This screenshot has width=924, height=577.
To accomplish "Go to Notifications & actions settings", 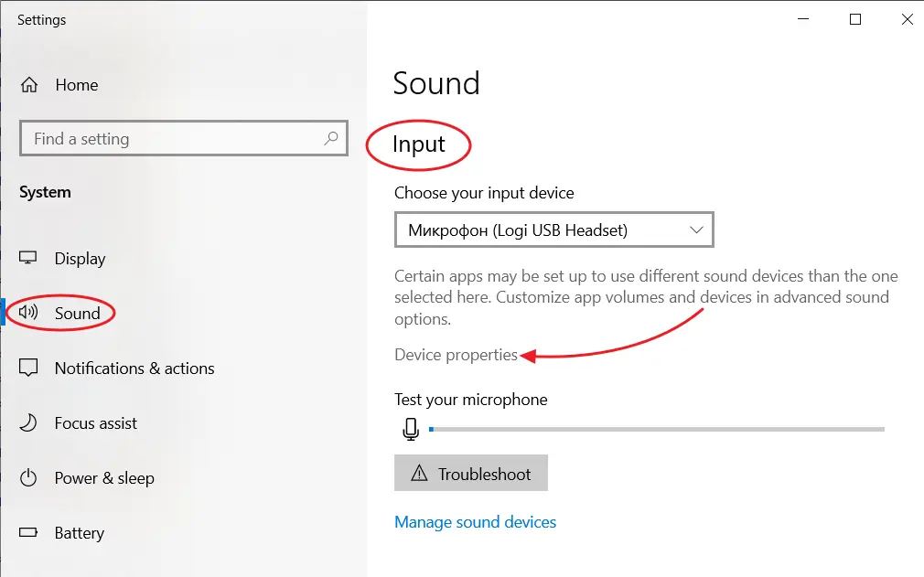I will click(134, 369).
